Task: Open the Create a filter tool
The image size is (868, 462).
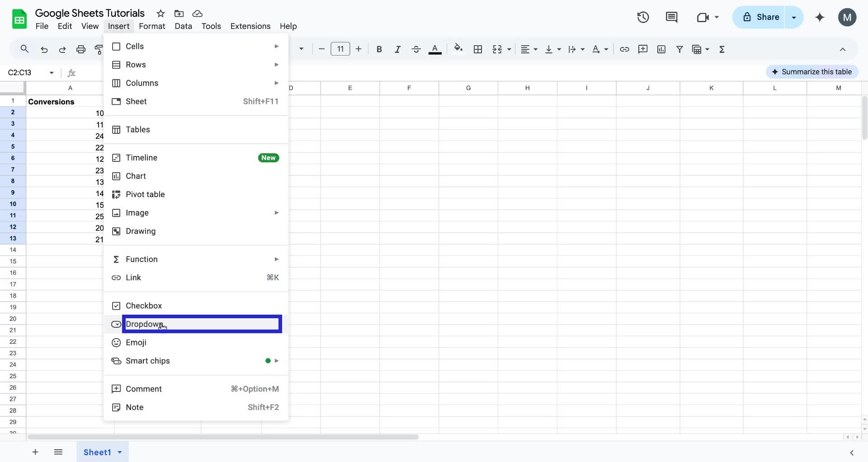Action: tap(680, 49)
